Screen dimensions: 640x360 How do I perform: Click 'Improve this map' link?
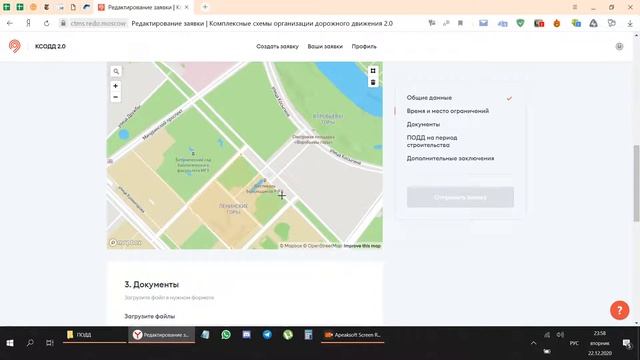pos(362,246)
